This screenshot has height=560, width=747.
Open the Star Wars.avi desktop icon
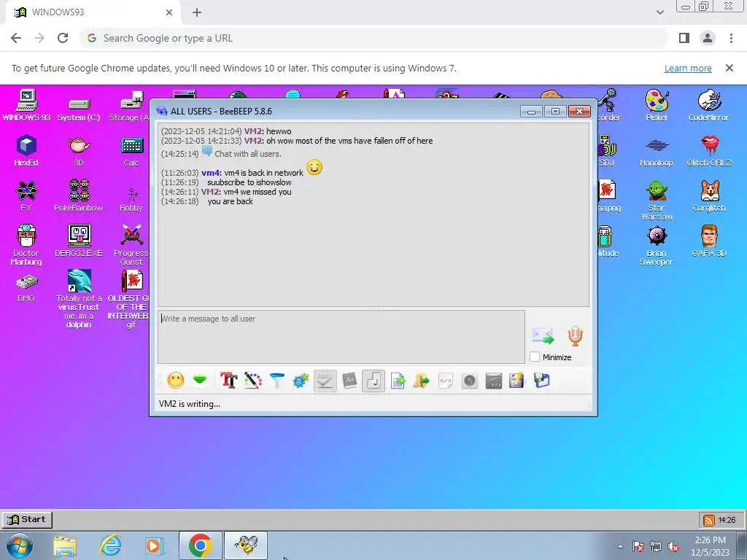657,200
